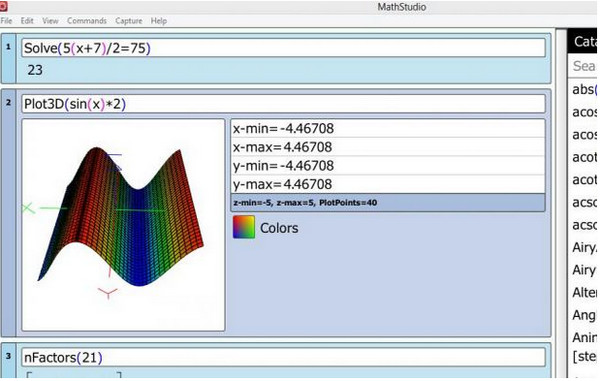This screenshot has width=600, height=381.
Task: Open the Commands menu
Action: coord(87,21)
